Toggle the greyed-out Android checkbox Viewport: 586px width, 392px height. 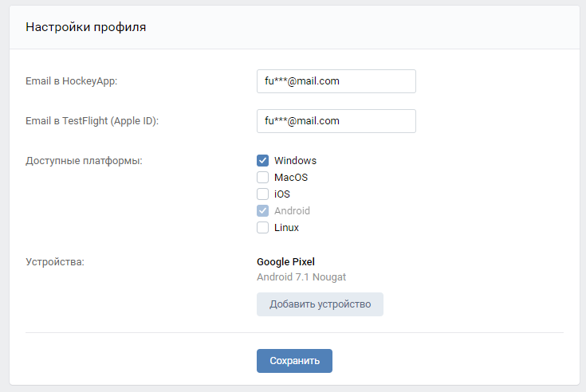(x=263, y=211)
